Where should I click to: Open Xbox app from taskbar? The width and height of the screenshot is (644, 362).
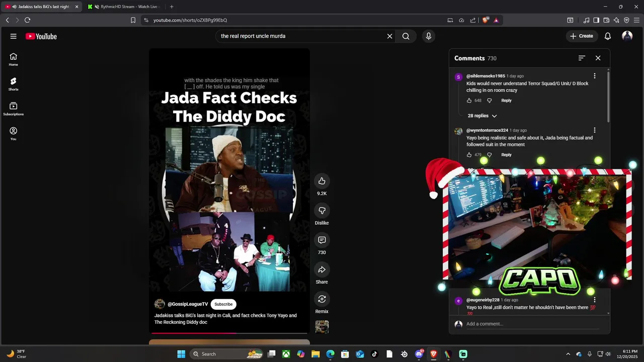286,354
